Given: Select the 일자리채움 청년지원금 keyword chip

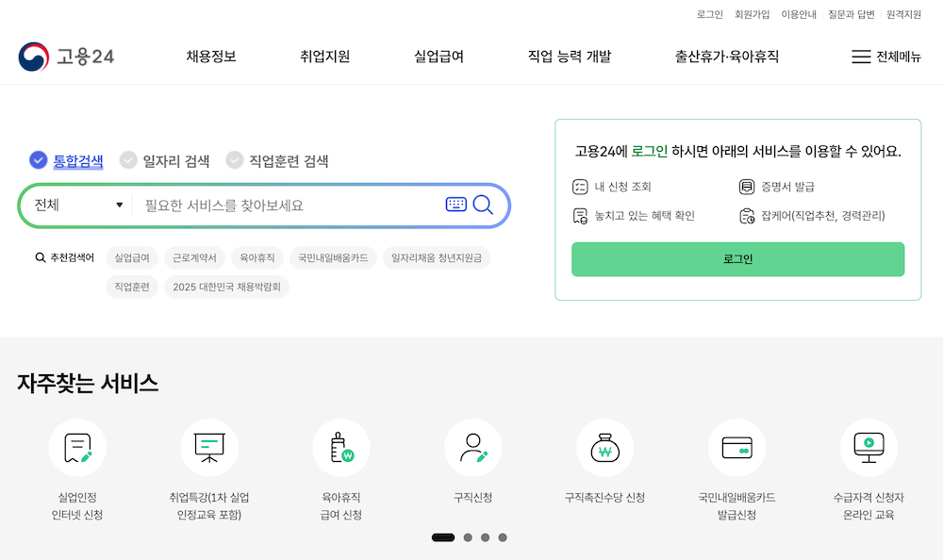Looking at the screenshot, I should click(437, 258).
